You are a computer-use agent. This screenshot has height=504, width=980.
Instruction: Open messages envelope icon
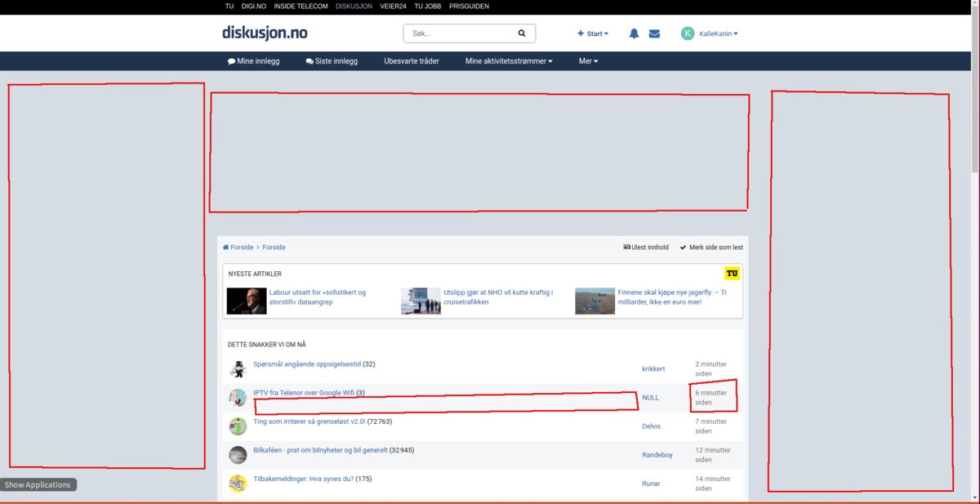[654, 33]
